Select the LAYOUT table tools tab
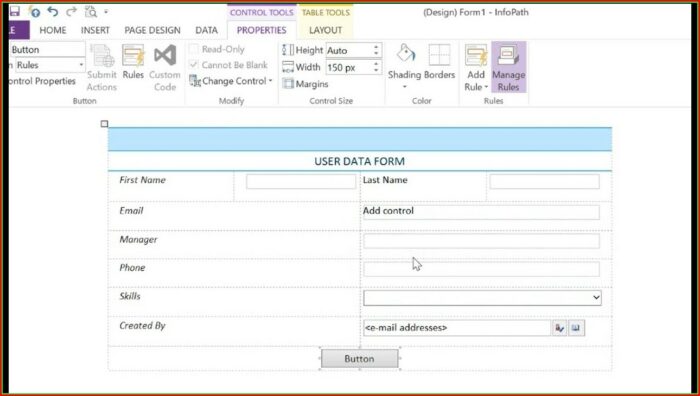This screenshot has height=396, width=700. click(325, 30)
